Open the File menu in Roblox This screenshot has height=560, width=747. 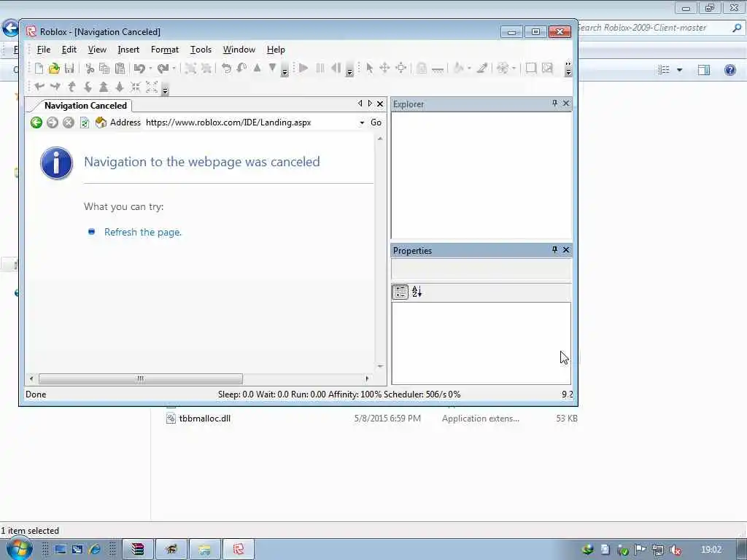coord(43,50)
